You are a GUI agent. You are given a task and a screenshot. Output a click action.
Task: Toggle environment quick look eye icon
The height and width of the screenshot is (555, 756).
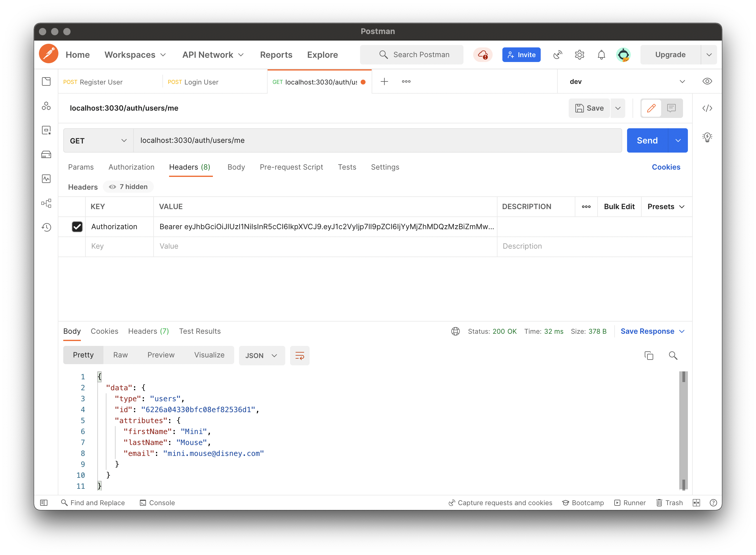[x=707, y=81]
